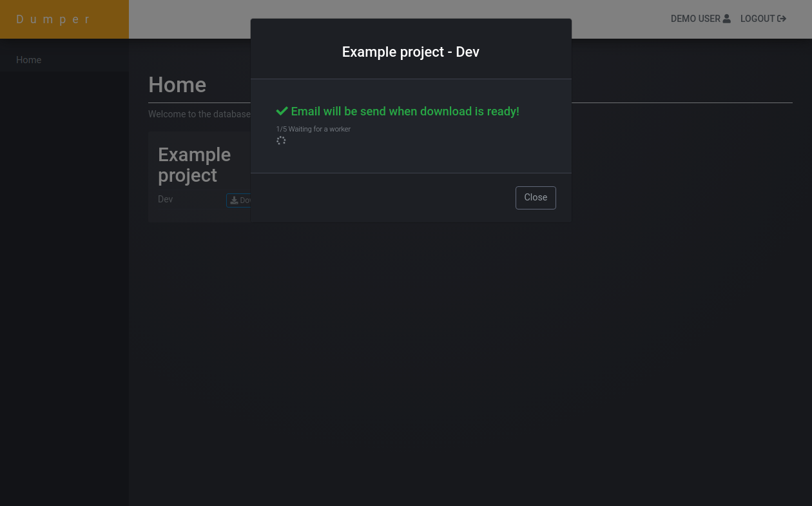This screenshot has width=812, height=506.
Task: Open the Home item in the sidebar
Action: coord(28,60)
